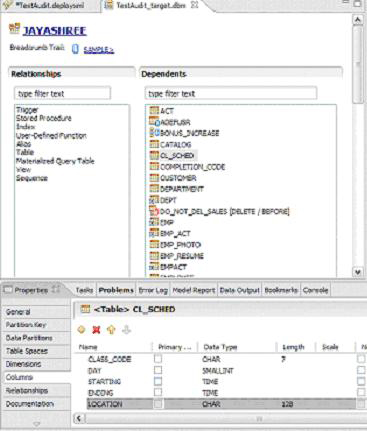
Task: Toggle Primary Key checkbox for LOCATION
Action: click(x=158, y=404)
